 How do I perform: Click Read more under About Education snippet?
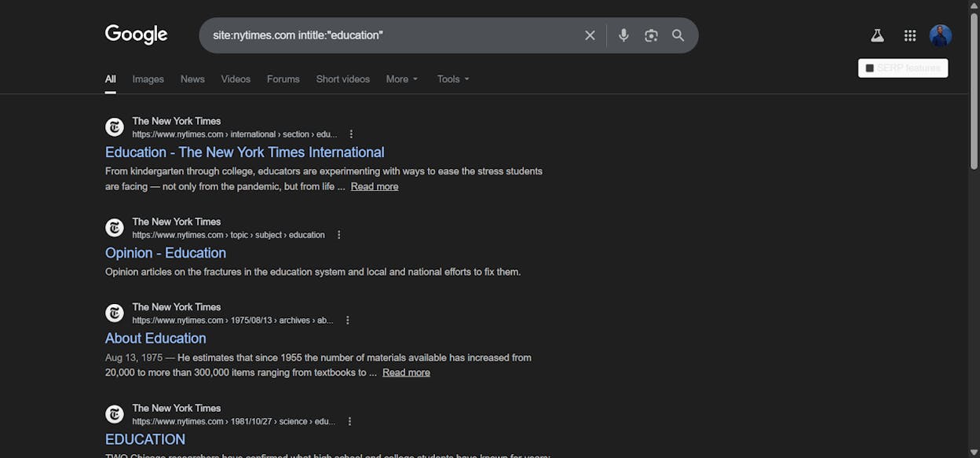coord(406,373)
